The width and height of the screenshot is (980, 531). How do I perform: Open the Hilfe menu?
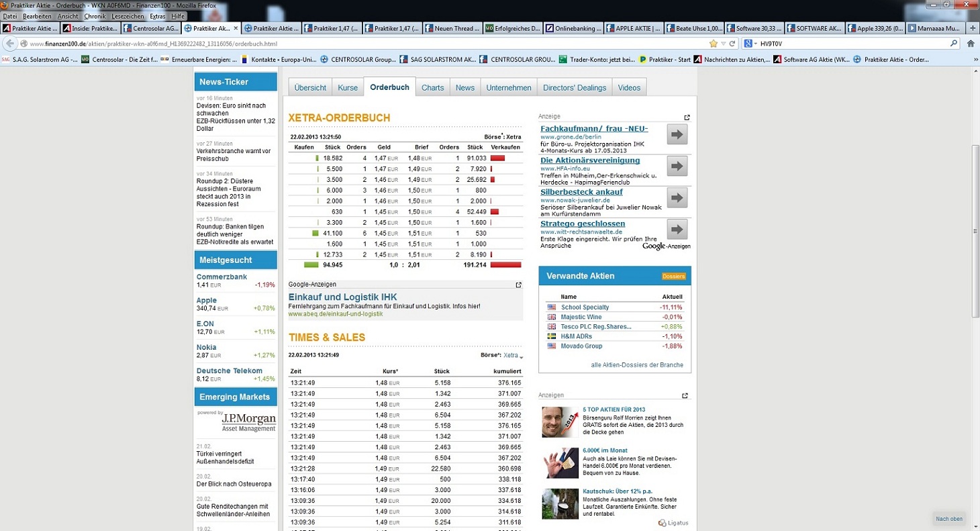(178, 16)
